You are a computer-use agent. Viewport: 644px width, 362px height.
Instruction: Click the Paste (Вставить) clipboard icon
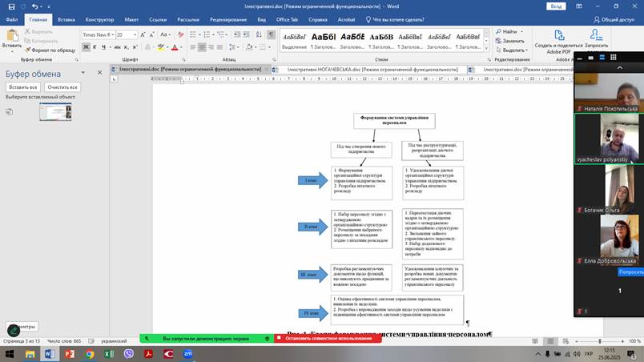(11, 37)
